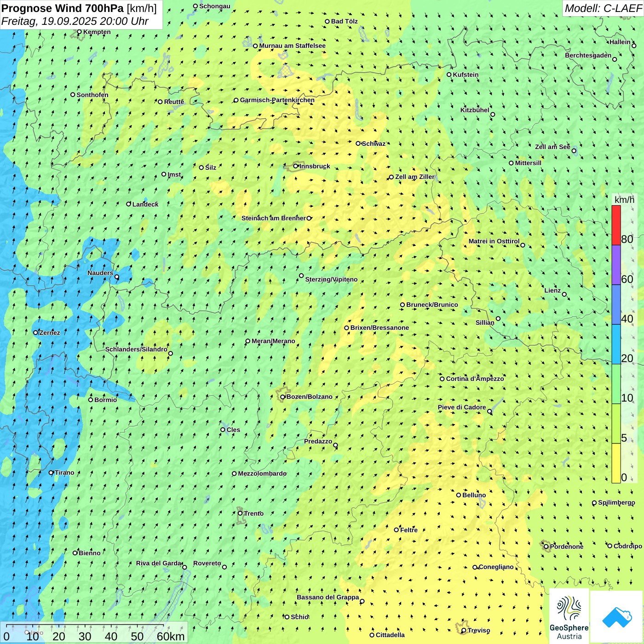Click the 'Riva del Garda' label
Screen dimensions: 644x644
pos(159,563)
